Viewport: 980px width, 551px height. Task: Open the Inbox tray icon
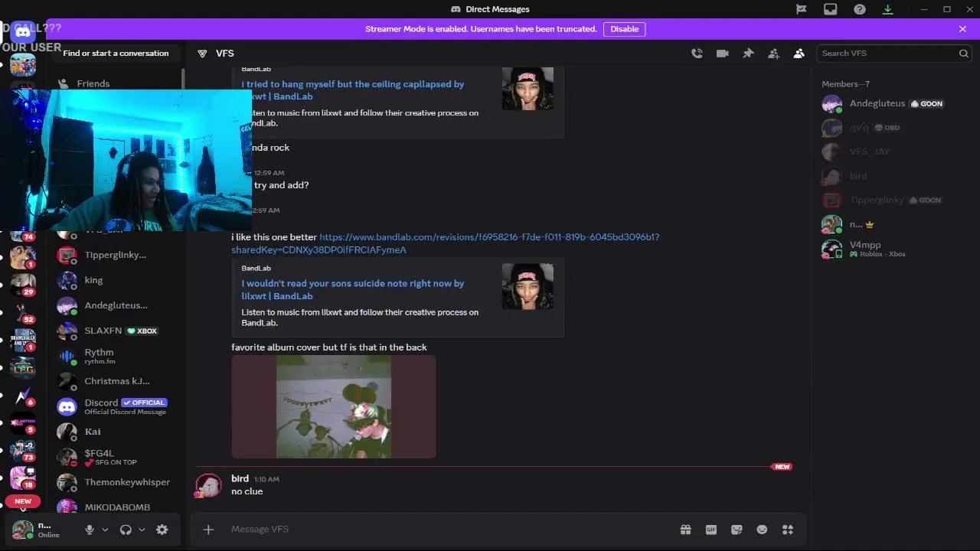(x=831, y=9)
